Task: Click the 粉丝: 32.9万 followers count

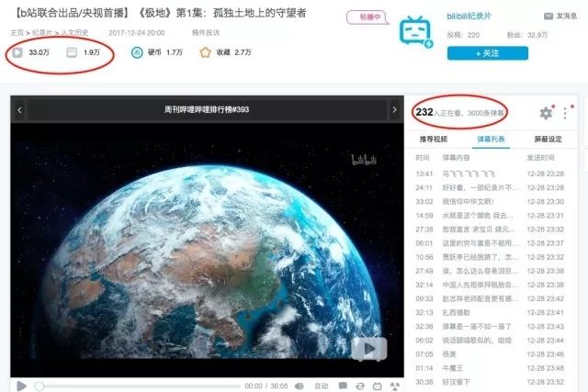Action: tap(526, 35)
